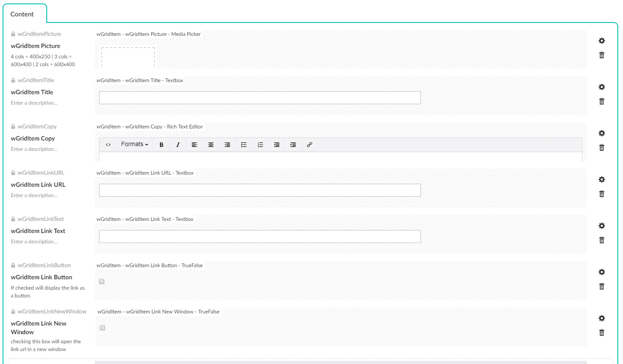Open the Formats dropdown in editor

tap(135, 144)
